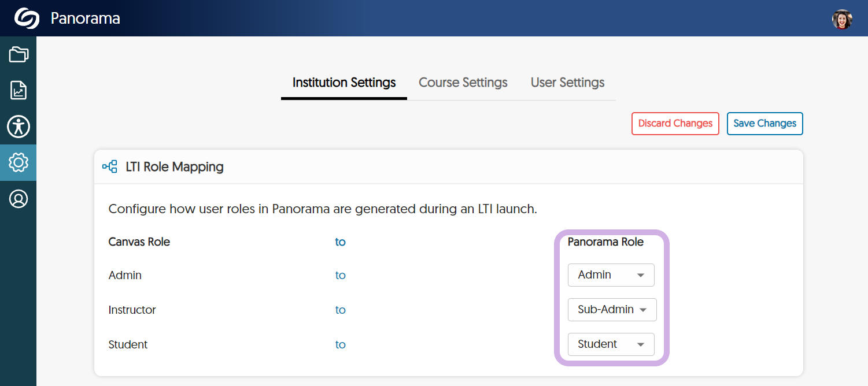Image resolution: width=868 pixels, height=386 pixels.
Task: Expand the Sub-Admin role dropdown for Instructor
Action: [612, 310]
